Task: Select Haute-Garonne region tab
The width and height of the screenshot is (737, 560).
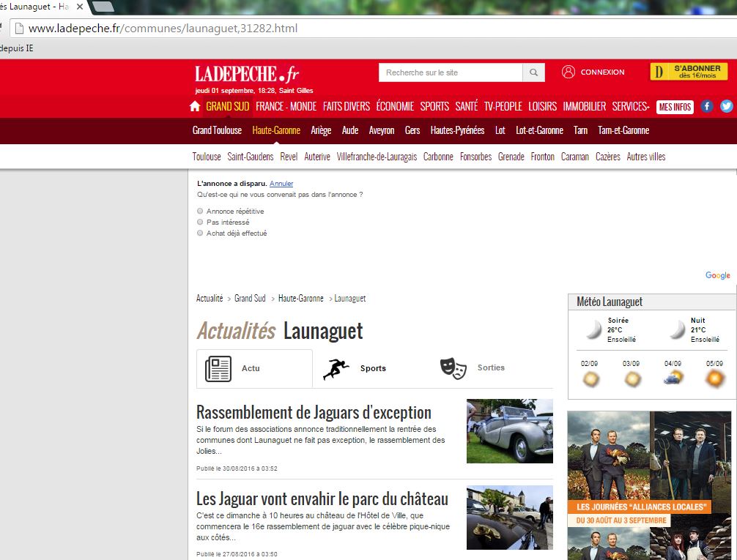Action: tap(276, 130)
